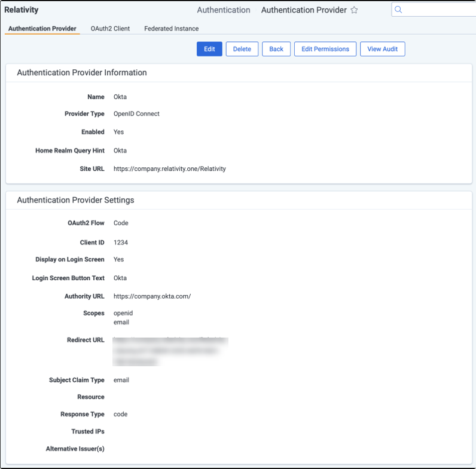This screenshot has height=469, width=476.
Task: Click the search magnifier icon
Action: [x=399, y=10]
